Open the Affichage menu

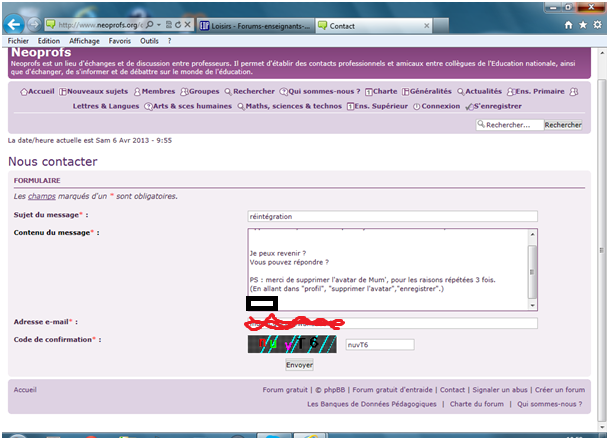click(x=84, y=41)
